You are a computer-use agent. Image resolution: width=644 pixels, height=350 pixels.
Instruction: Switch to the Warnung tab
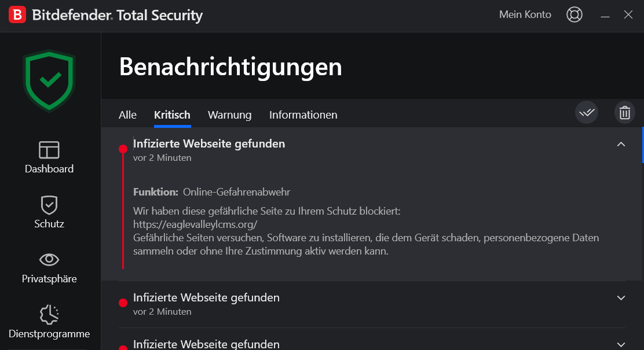(229, 115)
